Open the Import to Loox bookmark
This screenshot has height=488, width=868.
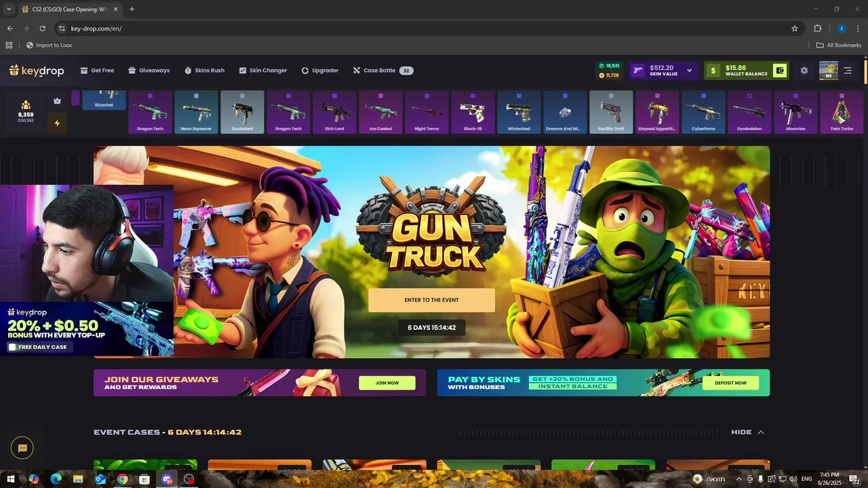[50, 45]
